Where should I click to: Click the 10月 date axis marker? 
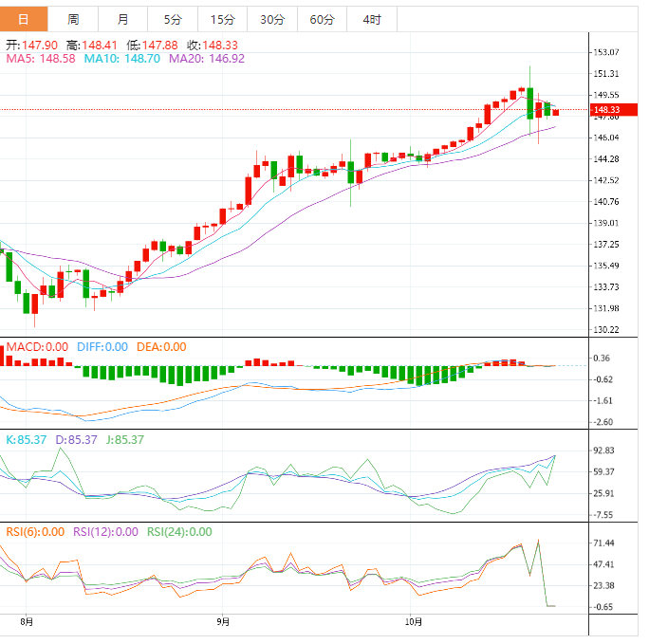click(414, 621)
